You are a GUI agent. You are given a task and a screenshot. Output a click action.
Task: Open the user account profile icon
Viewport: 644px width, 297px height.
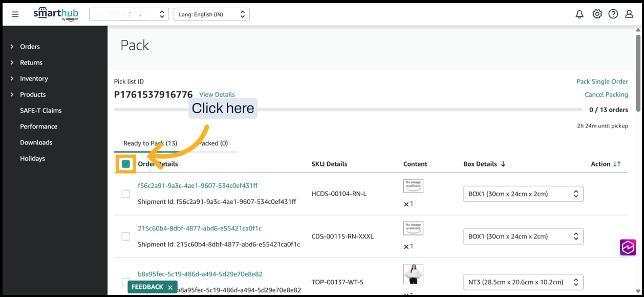629,14
